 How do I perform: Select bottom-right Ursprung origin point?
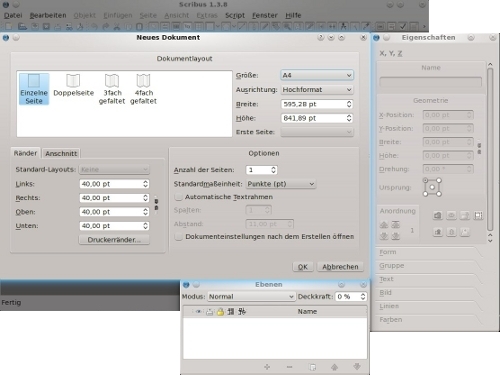[x=439, y=194]
